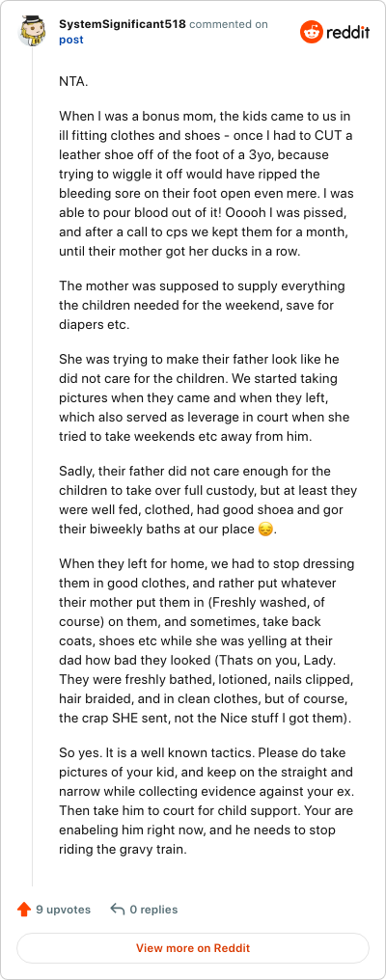Click the "View more on Reddit" button
Image resolution: width=386 pixels, height=980 pixels.
click(193, 948)
